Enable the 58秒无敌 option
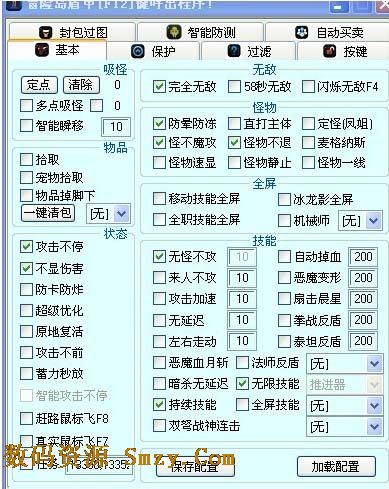 [234, 87]
